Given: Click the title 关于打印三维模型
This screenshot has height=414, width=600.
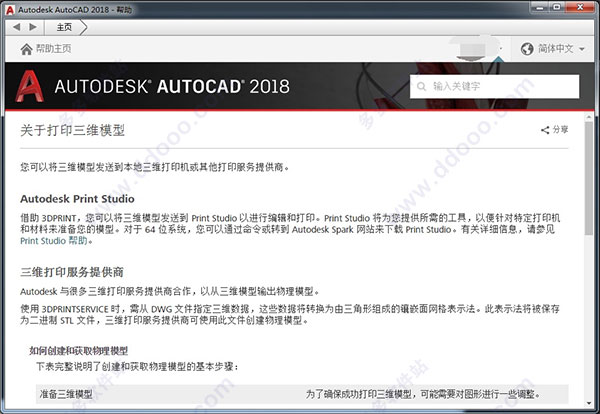Looking at the screenshot, I should [73, 130].
